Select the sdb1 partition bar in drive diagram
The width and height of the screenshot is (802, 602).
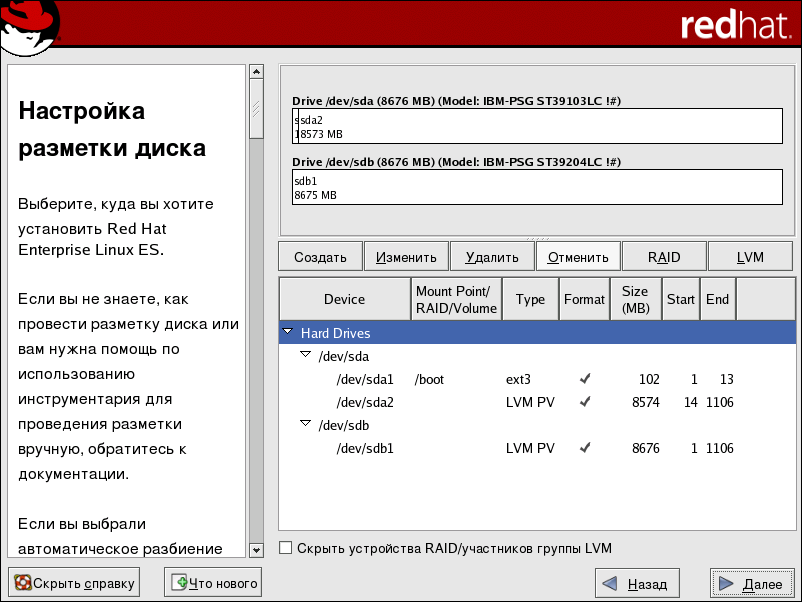pos(536,188)
